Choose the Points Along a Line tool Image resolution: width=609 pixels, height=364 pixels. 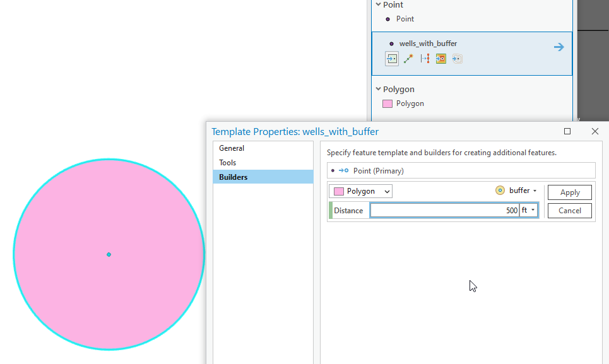(425, 58)
